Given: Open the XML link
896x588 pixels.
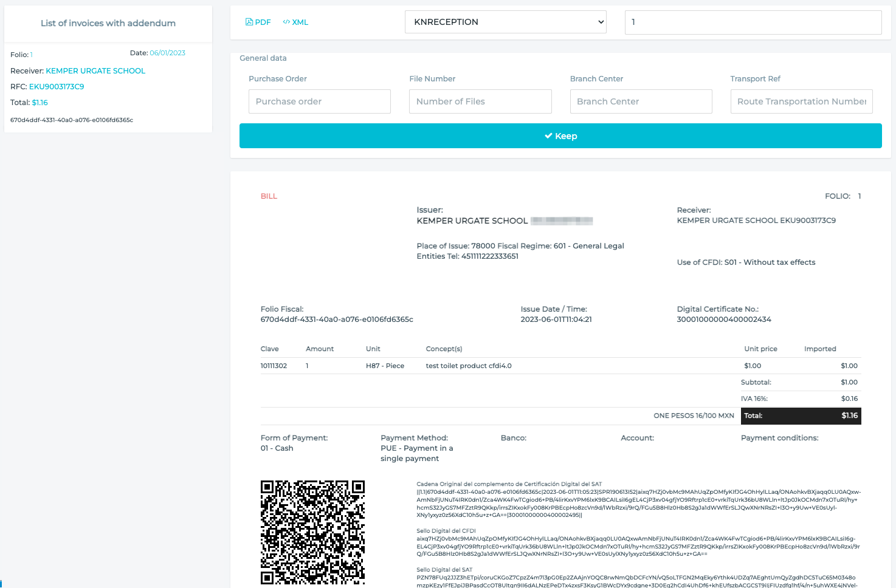Looking at the screenshot, I should 295,22.
